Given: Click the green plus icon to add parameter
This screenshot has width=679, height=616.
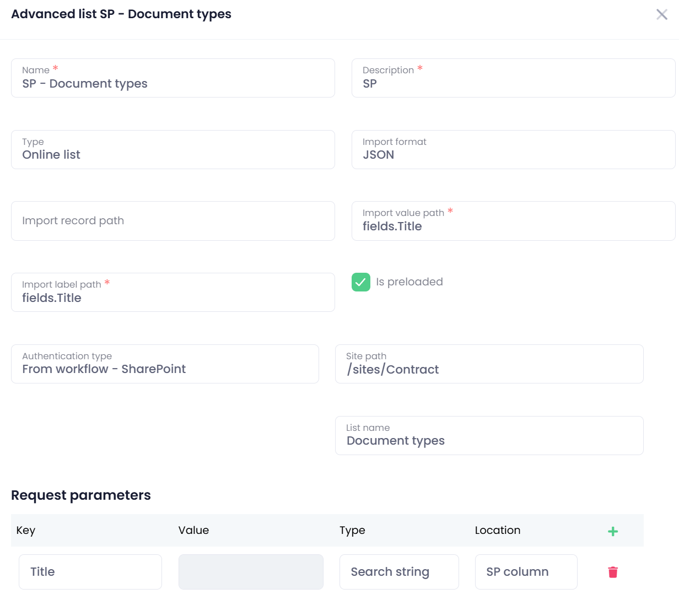Looking at the screenshot, I should click(612, 531).
